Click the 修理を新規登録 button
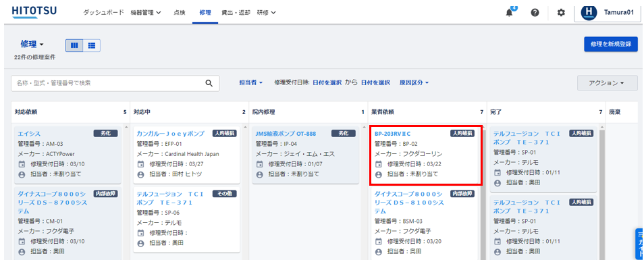Image resolution: width=644 pixels, height=260 pixels. 611,44
